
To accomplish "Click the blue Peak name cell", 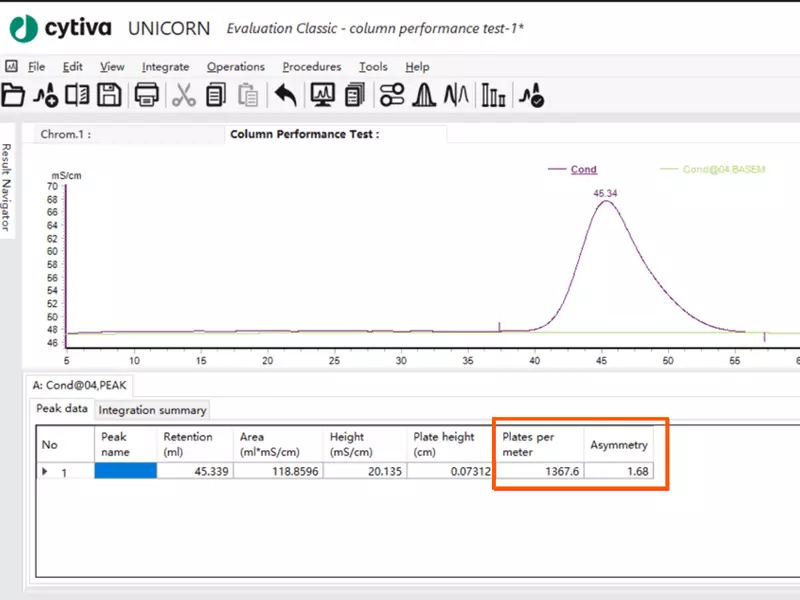I will pyautogui.click(x=126, y=471).
